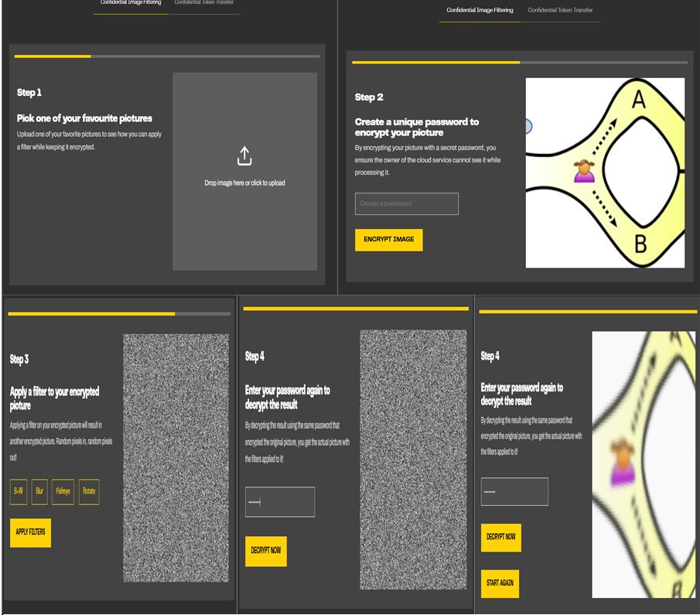Open Confidential Token Transfer tab in Step 1 panel

[x=204, y=2]
